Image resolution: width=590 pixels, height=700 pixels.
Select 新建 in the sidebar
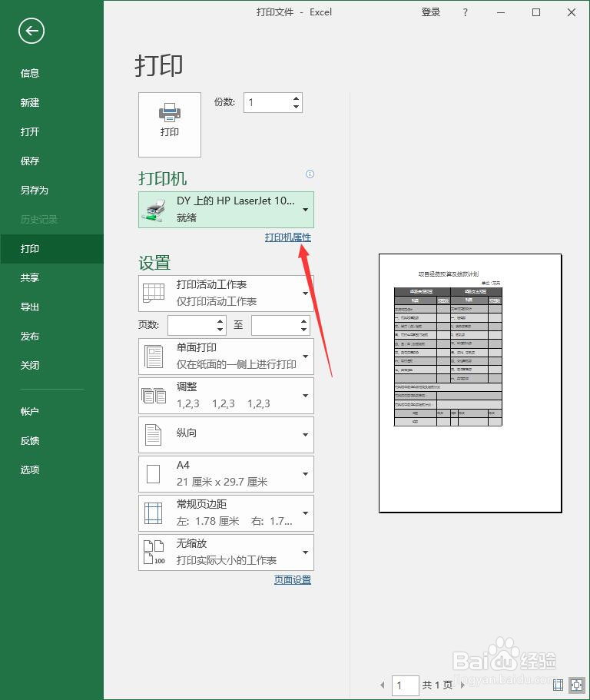[30, 103]
